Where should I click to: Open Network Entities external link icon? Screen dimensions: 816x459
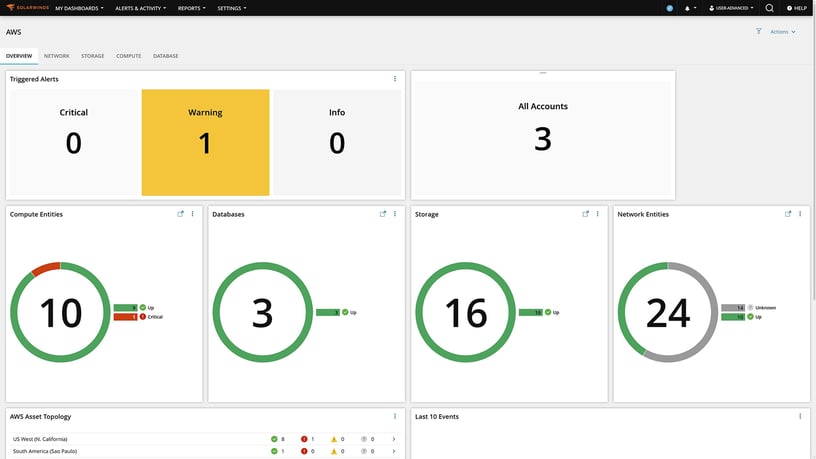tap(788, 213)
